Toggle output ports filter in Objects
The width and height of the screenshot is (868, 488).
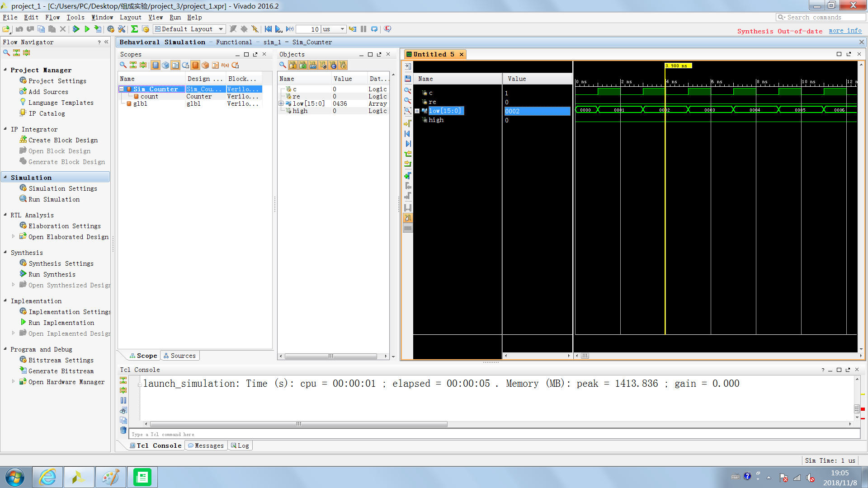(303, 66)
